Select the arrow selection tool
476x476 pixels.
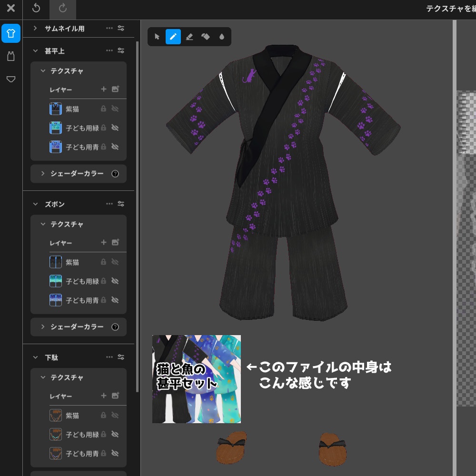(157, 37)
